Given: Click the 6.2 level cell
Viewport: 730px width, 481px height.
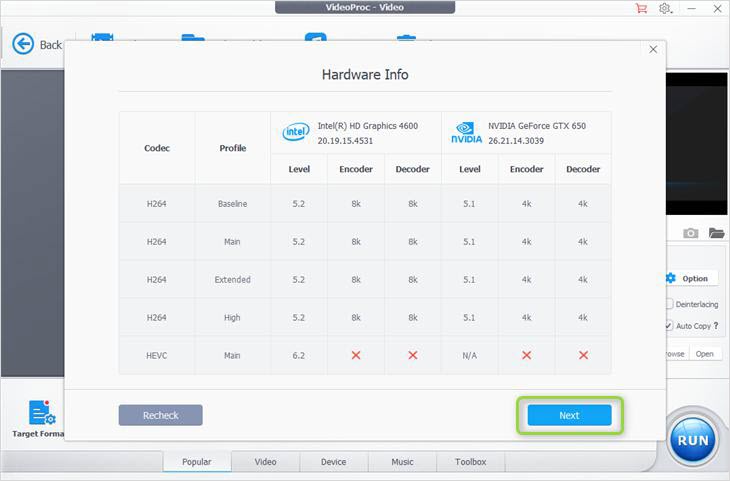Looking at the screenshot, I should tap(298, 355).
